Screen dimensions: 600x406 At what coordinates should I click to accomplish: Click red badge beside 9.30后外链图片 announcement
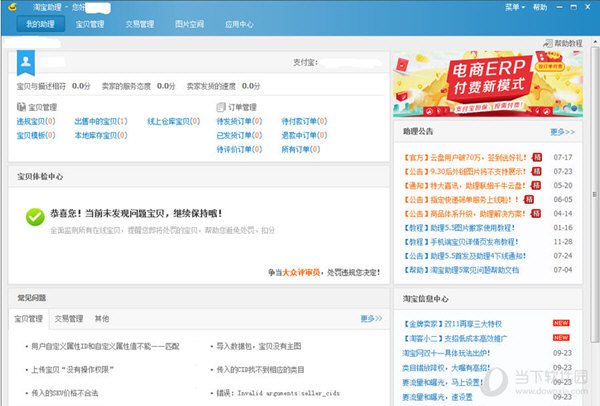537,171
